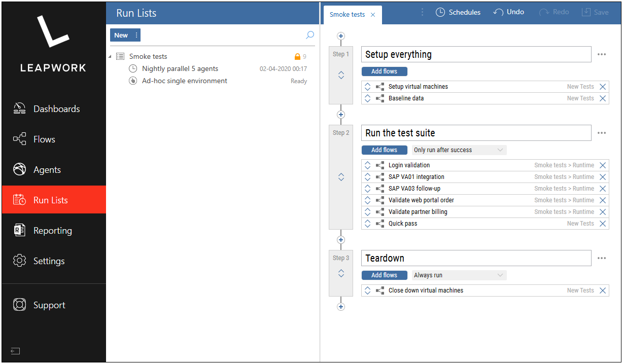Open the Schedules panel at the top

tap(458, 12)
